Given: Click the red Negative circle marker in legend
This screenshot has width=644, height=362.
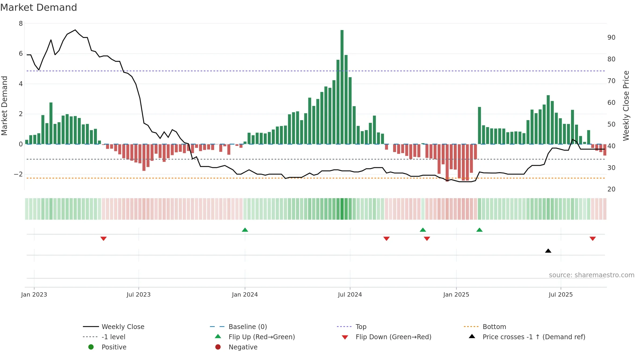Looking at the screenshot, I should tap(218, 347).
